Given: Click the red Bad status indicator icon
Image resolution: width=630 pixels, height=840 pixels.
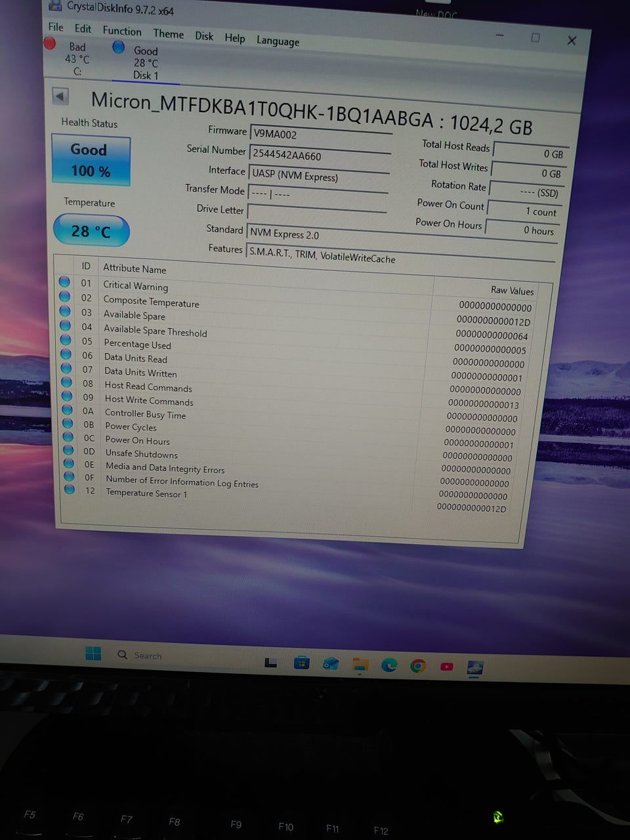Looking at the screenshot, I should 50,43.
